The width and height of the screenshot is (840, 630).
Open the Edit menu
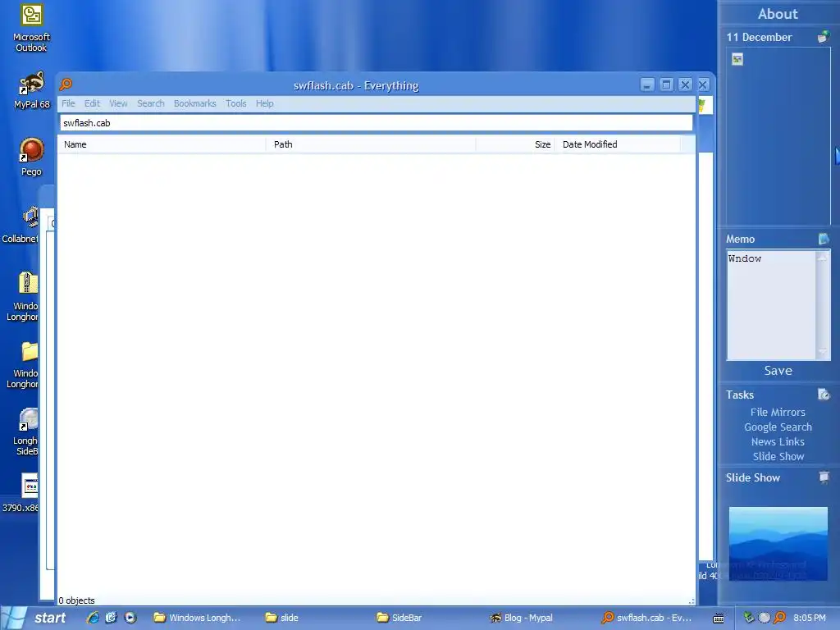(x=92, y=103)
